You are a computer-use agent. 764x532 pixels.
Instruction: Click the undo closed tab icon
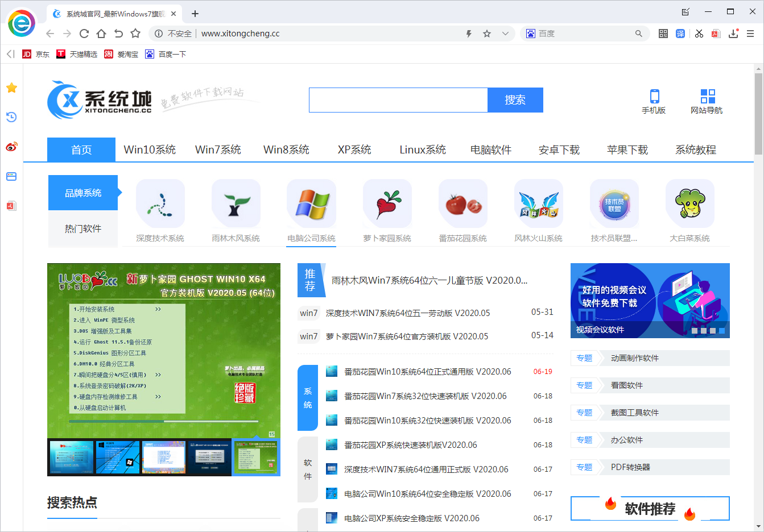tap(118, 34)
